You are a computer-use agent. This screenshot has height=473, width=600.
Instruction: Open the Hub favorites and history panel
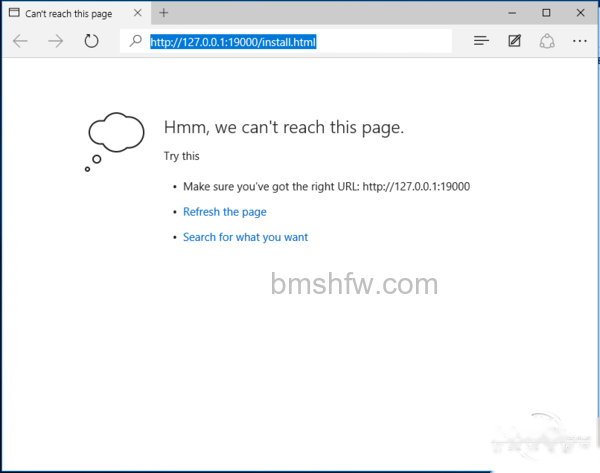481,41
